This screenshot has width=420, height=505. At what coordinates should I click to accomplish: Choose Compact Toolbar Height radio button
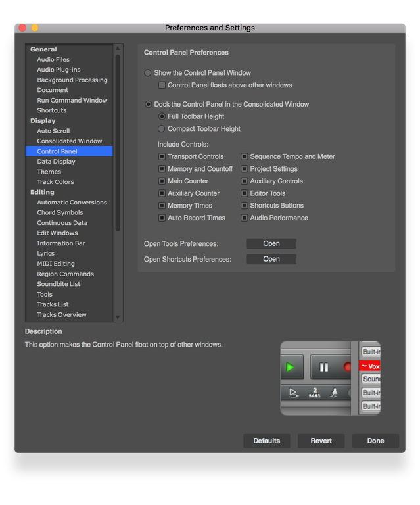tap(162, 129)
